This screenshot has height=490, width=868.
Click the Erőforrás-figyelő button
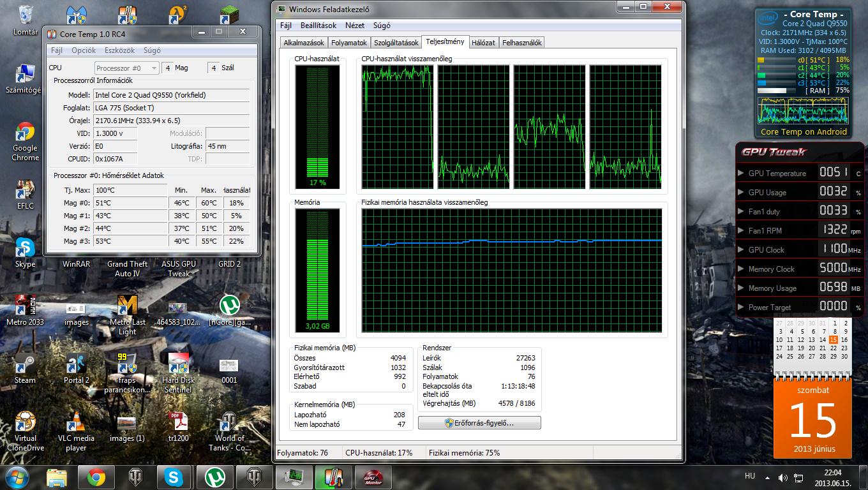point(479,422)
